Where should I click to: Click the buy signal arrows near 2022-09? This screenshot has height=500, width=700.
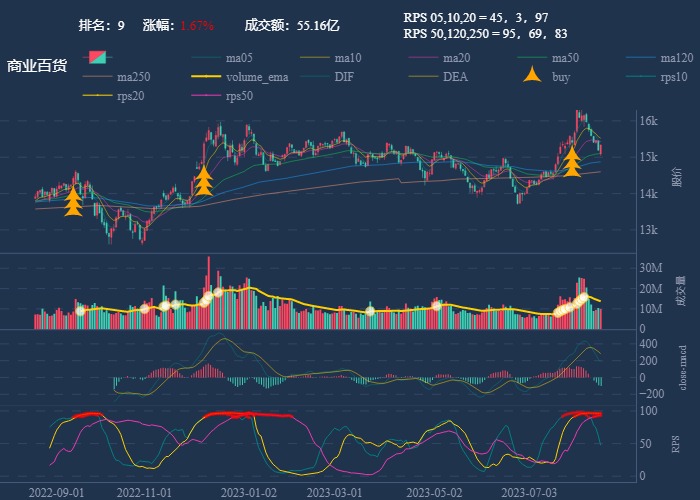click(73, 201)
